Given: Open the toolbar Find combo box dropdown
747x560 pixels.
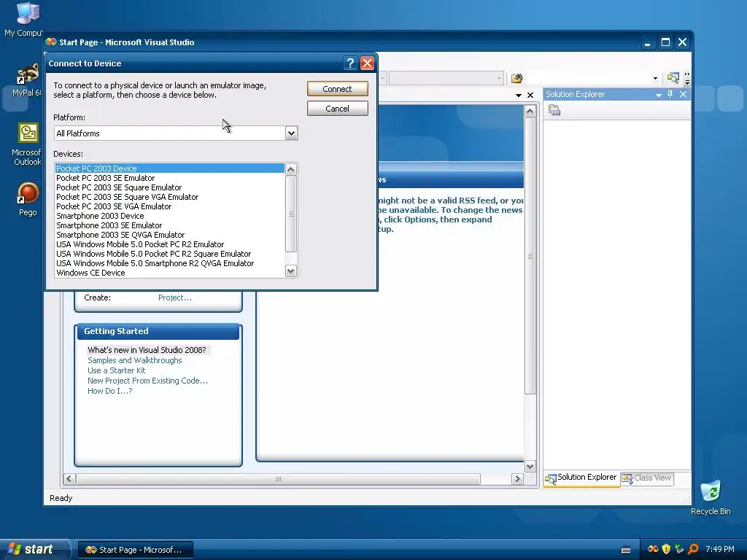Looking at the screenshot, I should pos(655,78).
